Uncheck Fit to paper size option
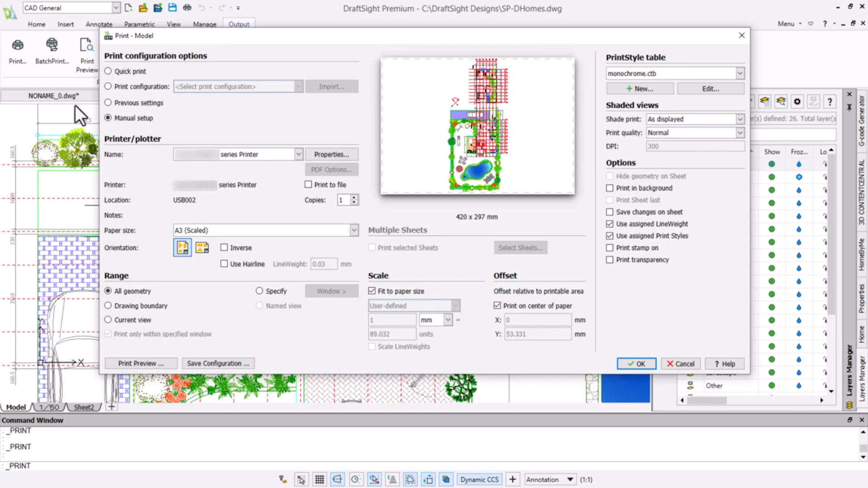 click(372, 291)
